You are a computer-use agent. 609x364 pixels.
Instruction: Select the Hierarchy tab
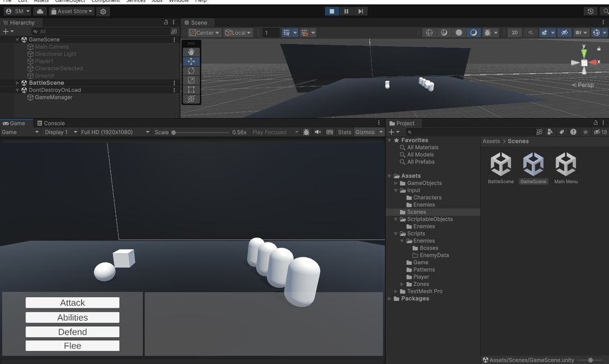tap(19, 23)
